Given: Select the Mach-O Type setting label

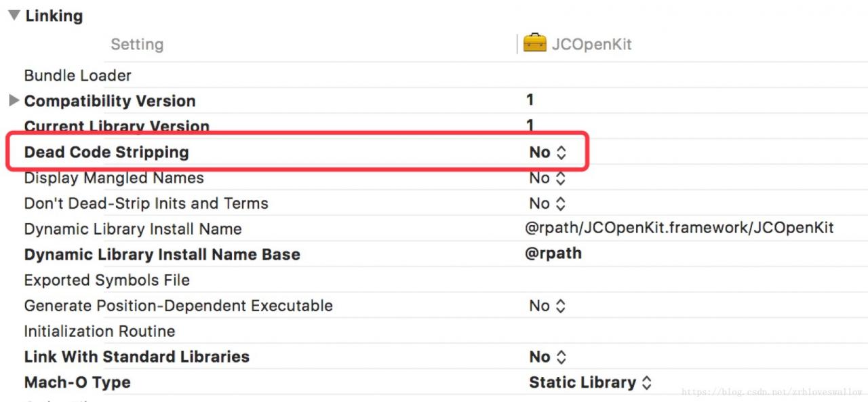Looking at the screenshot, I should point(77,382).
